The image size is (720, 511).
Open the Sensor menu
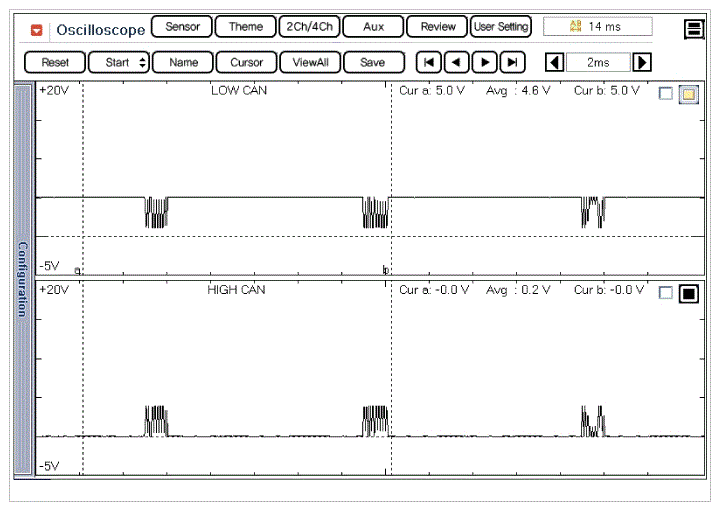pos(182,27)
